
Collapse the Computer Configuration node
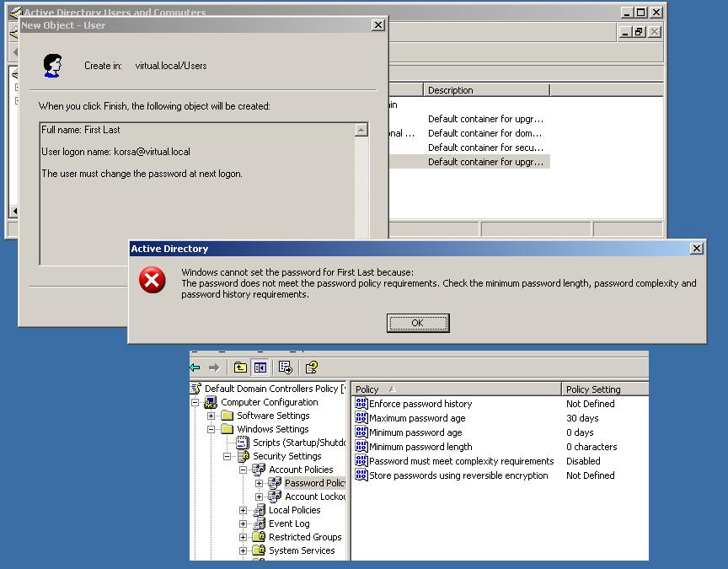(x=195, y=402)
